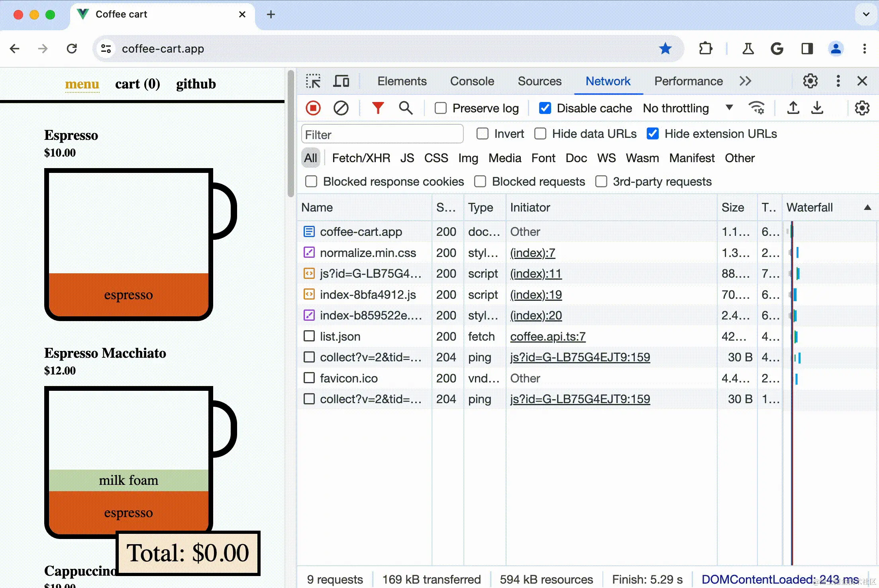Go to the cart (0) page
The image size is (879, 588).
point(137,84)
